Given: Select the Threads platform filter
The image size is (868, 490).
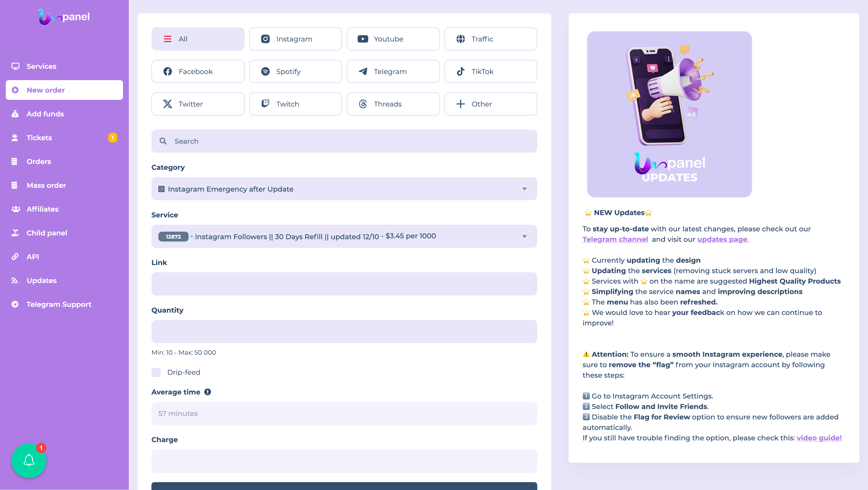Looking at the screenshot, I should pos(393,104).
